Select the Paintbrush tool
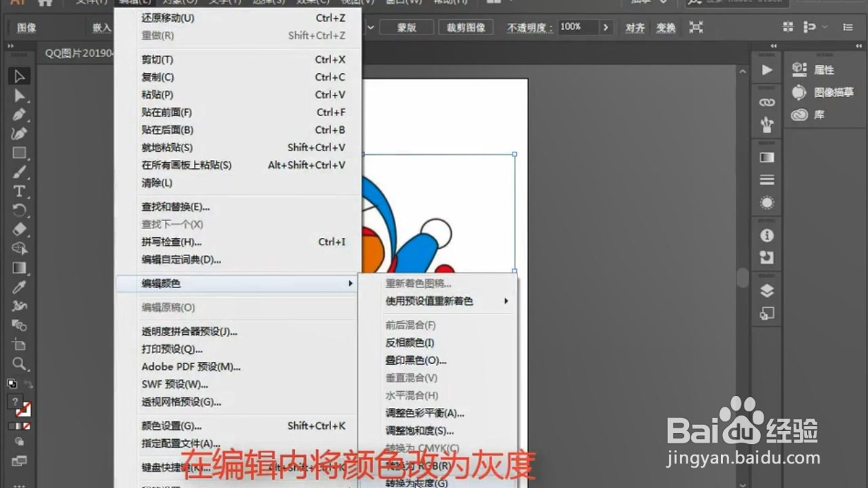This screenshot has height=488, width=868. [19, 172]
